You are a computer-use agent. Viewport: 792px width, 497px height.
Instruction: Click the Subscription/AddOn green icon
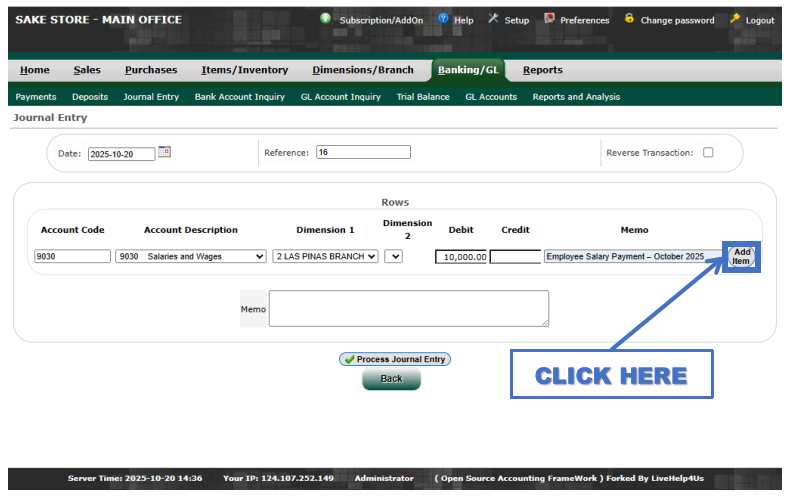point(326,19)
